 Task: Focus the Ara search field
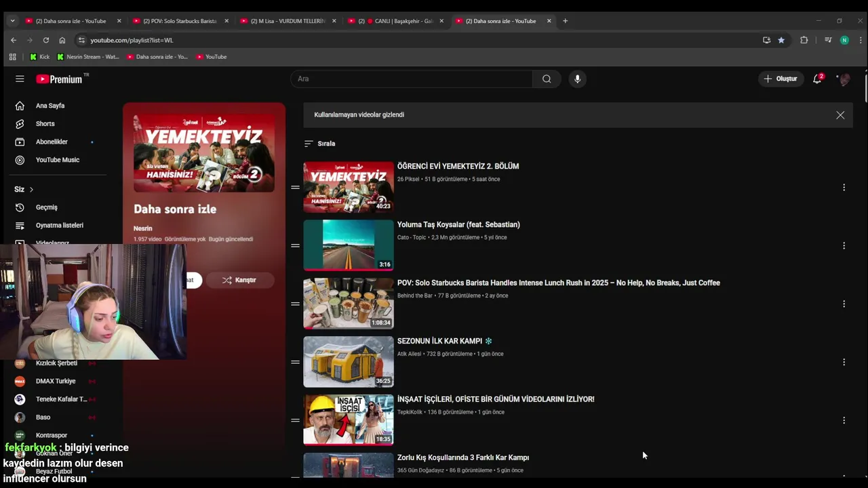pyautogui.click(x=412, y=79)
